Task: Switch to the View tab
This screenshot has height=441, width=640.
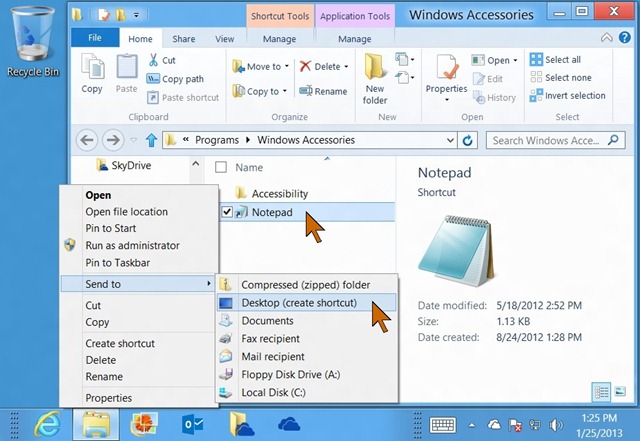Action: click(x=224, y=39)
